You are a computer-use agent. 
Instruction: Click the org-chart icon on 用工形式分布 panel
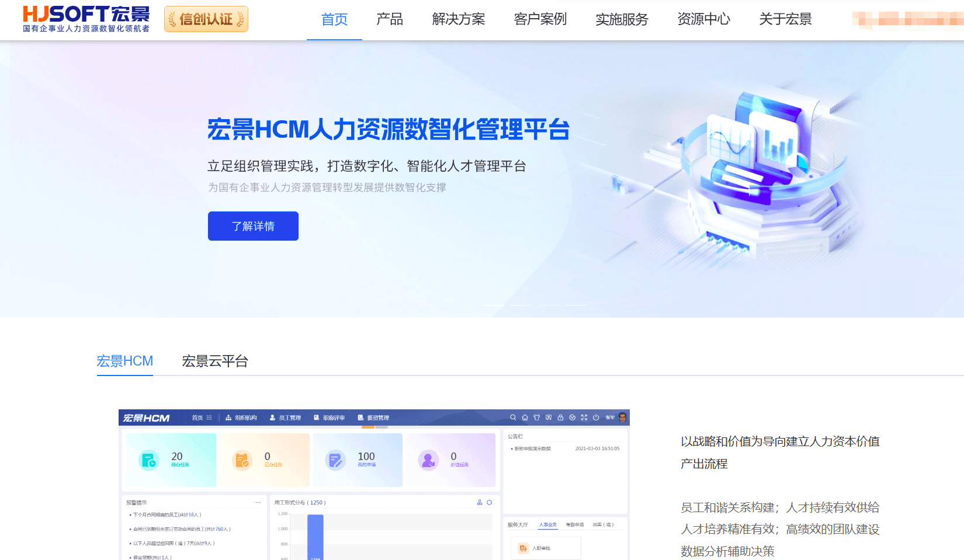pos(480,502)
